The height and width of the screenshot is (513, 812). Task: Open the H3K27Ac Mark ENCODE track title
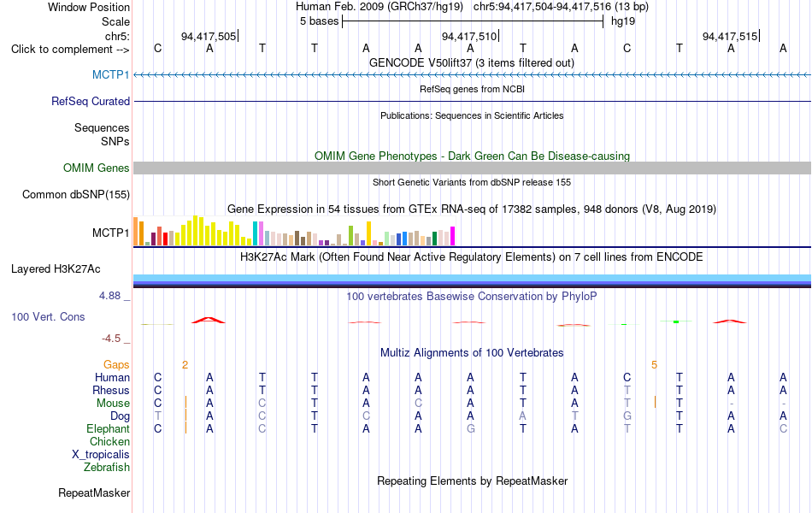pos(472,257)
